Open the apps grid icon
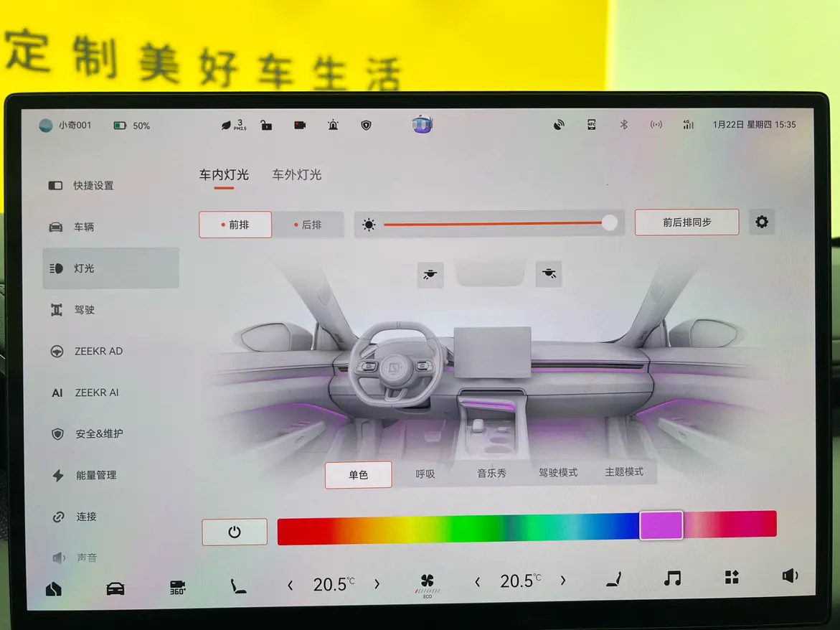 click(x=731, y=578)
